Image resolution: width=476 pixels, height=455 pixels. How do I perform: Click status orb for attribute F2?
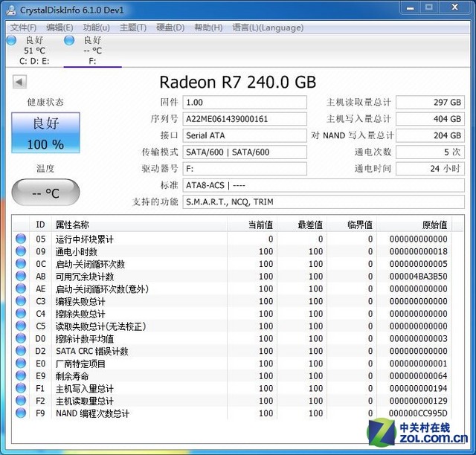[x=21, y=401]
